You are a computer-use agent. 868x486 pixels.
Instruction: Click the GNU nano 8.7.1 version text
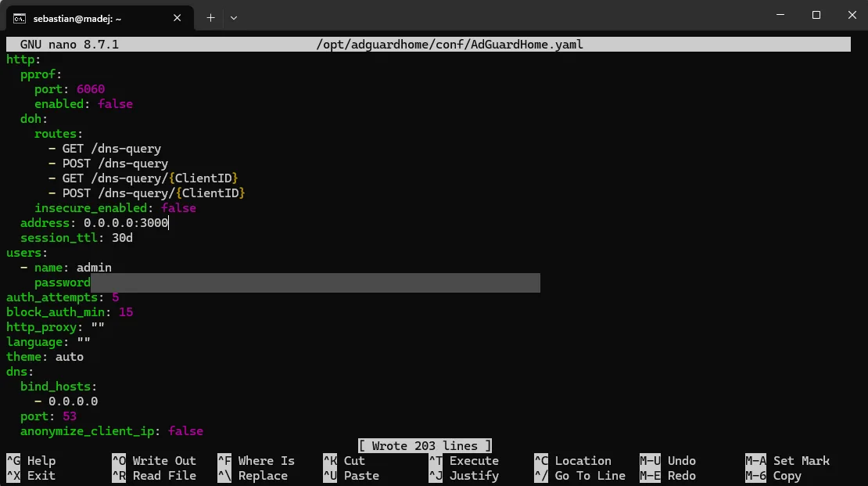pyautogui.click(x=69, y=45)
